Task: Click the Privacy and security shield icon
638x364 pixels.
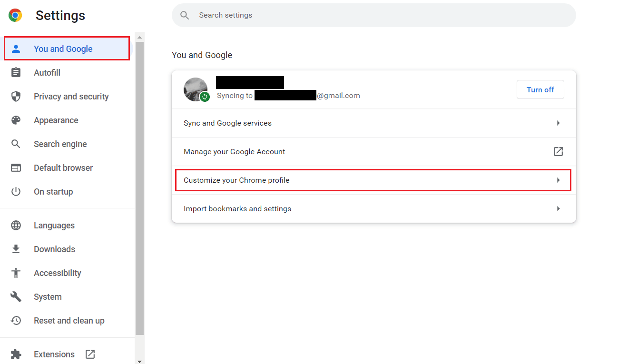Action: click(x=16, y=96)
